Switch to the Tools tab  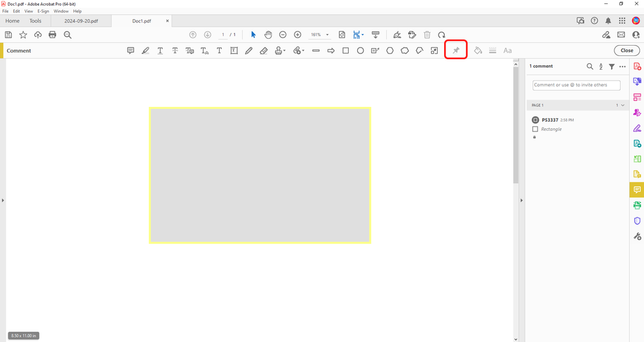(35, 21)
